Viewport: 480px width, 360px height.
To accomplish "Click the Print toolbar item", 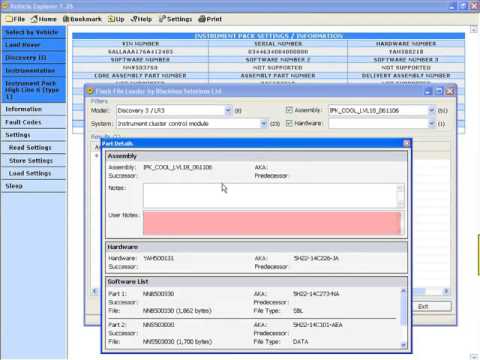I will (x=210, y=19).
